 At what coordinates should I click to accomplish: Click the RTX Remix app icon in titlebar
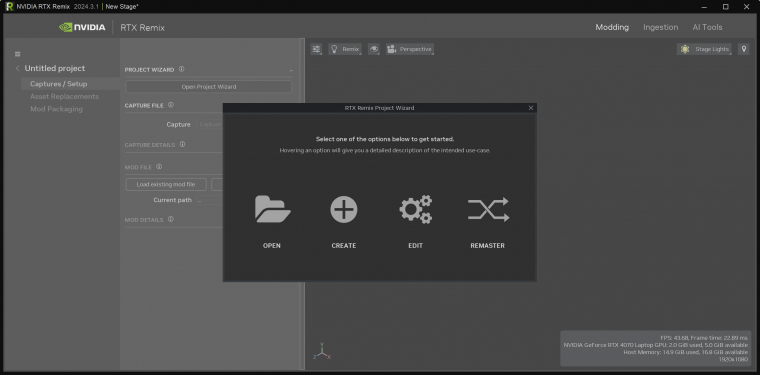coord(9,6)
